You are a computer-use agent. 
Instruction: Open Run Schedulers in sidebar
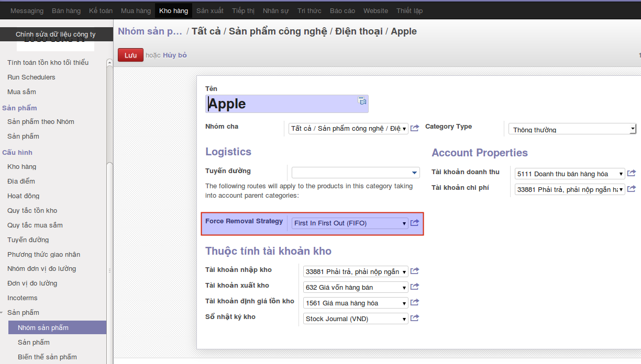point(31,77)
